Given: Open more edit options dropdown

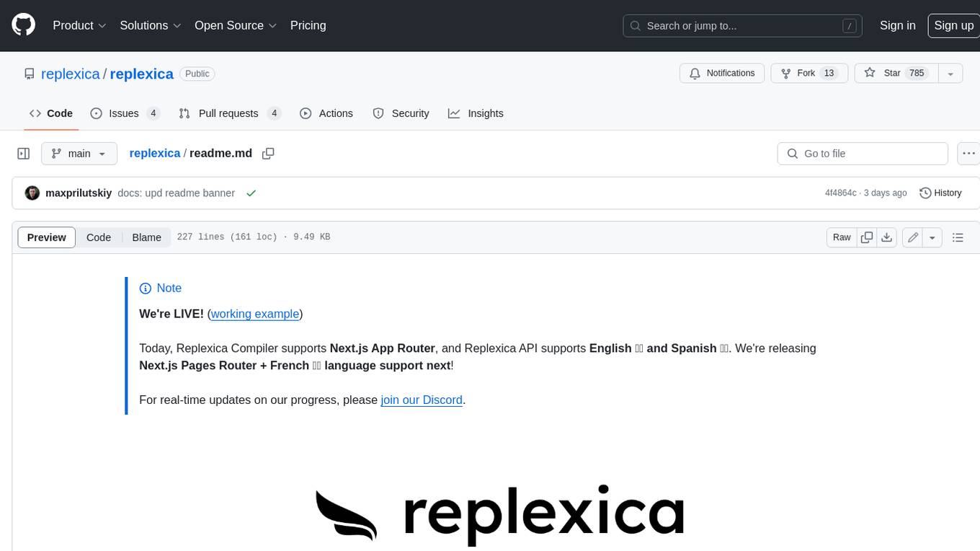Looking at the screenshot, I should click(932, 237).
